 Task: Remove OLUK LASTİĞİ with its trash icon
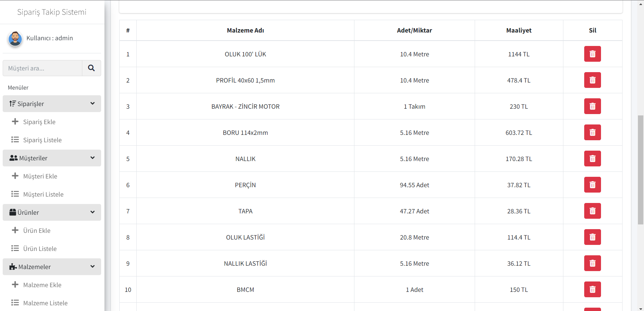pos(592,237)
